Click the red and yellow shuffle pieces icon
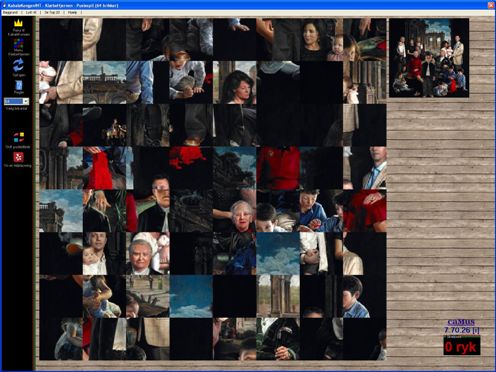This screenshot has width=496, height=372. [x=19, y=137]
